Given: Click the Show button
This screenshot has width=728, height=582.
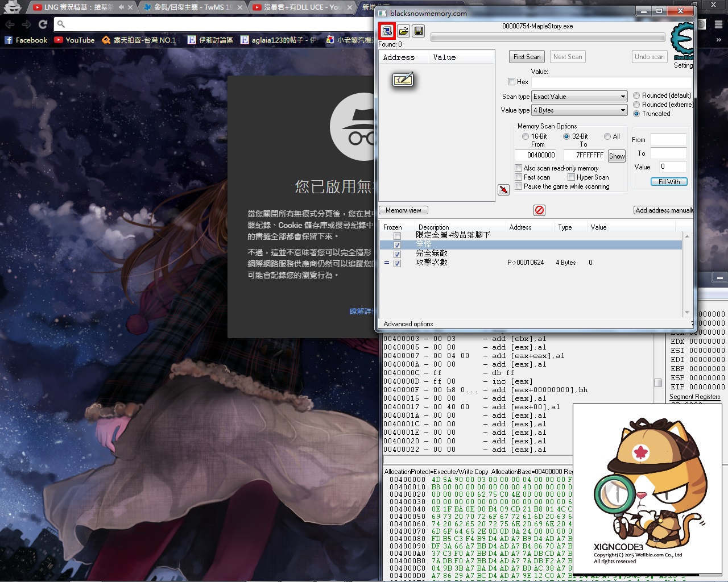Looking at the screenshot, I should point(617,156).
